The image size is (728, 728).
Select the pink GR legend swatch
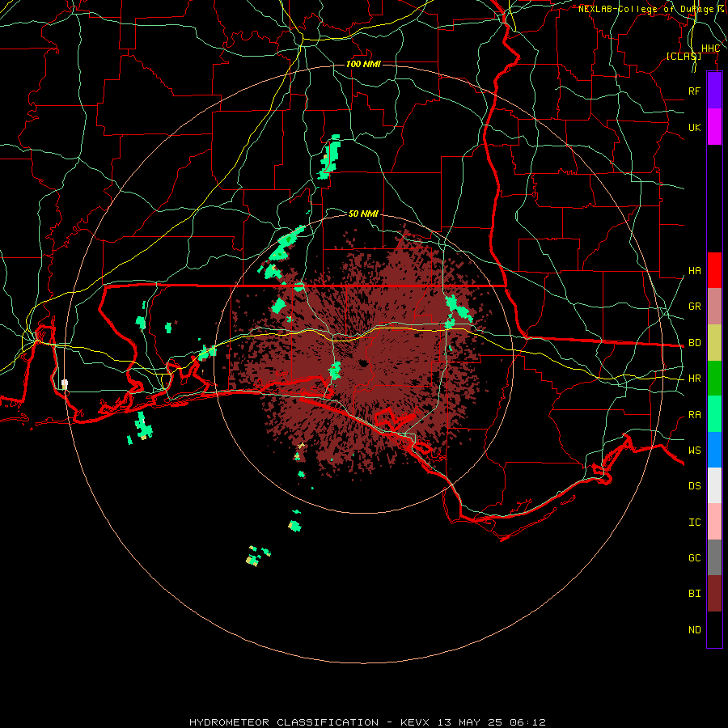[714, 307]
